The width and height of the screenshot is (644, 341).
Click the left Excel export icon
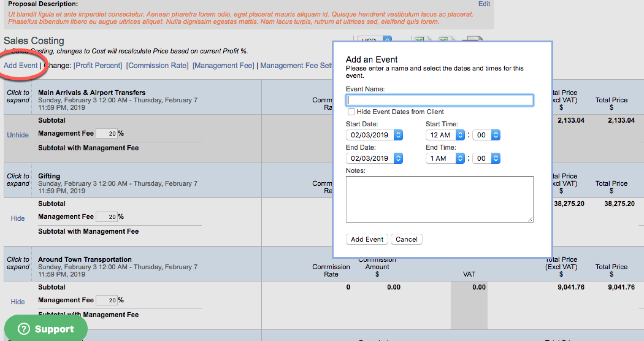point(423,39)
